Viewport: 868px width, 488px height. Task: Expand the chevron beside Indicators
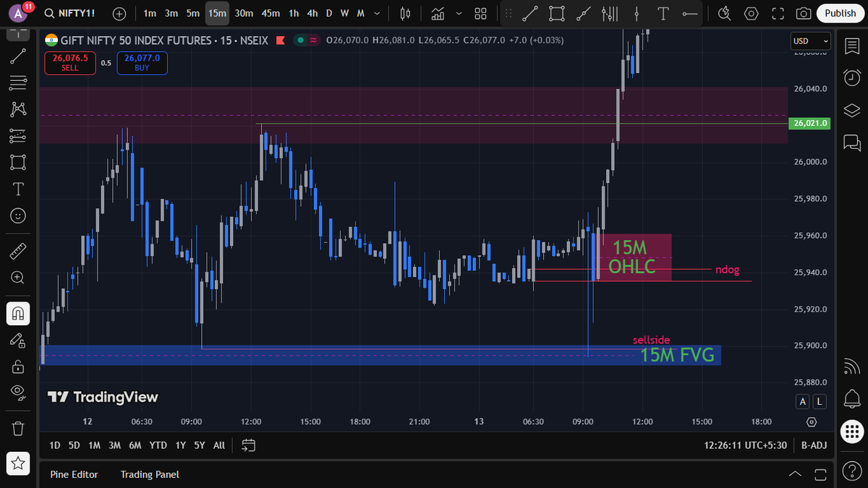click(x=459, y=14)
